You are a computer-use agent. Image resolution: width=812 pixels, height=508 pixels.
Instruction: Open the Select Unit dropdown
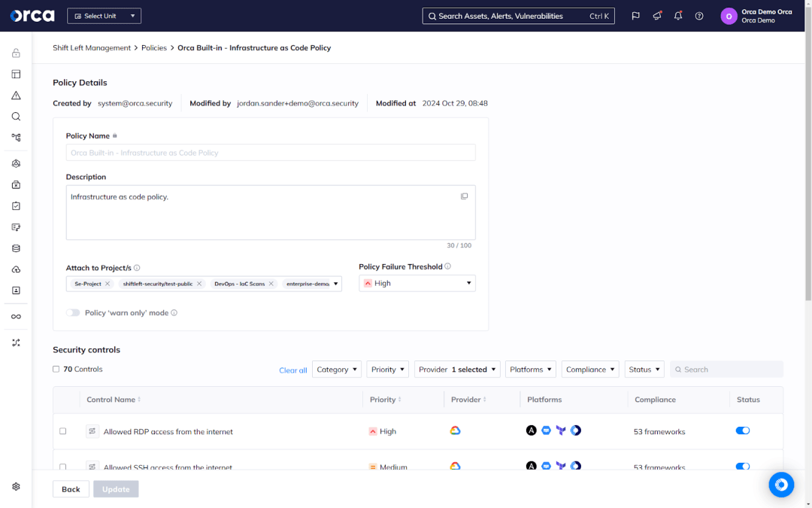104,16
